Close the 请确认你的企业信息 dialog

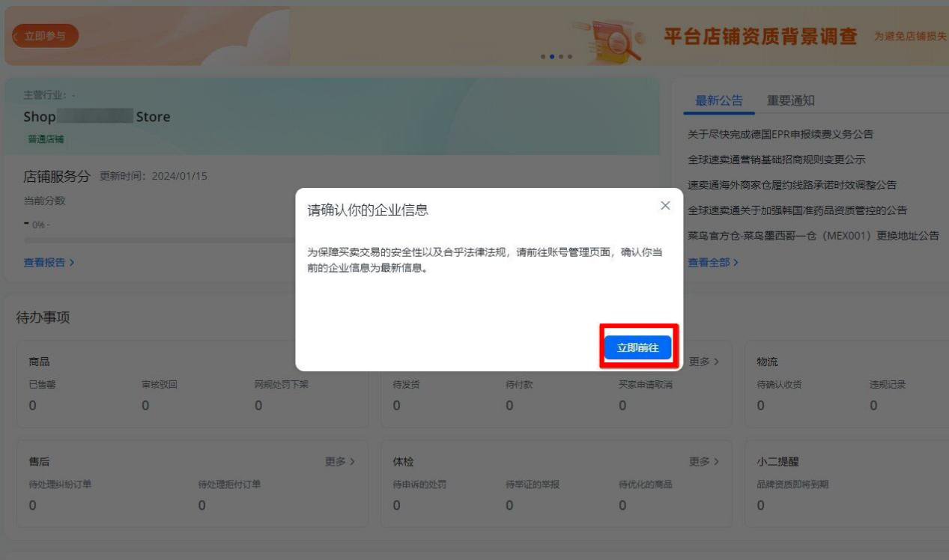(x=664, y=206)
